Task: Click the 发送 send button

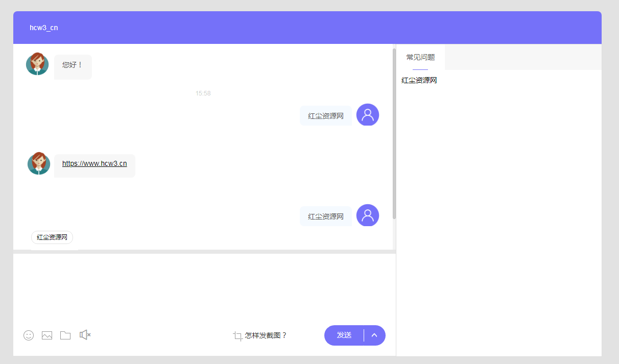Action: [x=344, y=335]
